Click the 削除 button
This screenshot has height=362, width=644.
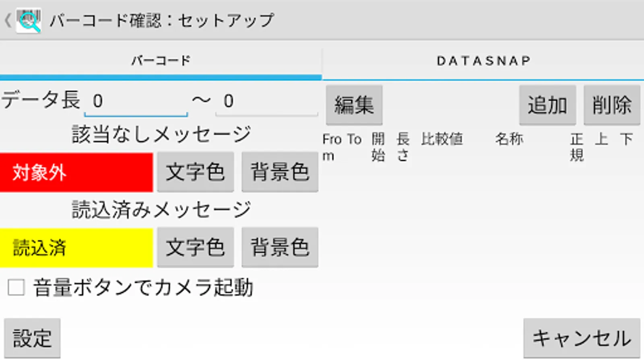(612, 105)
